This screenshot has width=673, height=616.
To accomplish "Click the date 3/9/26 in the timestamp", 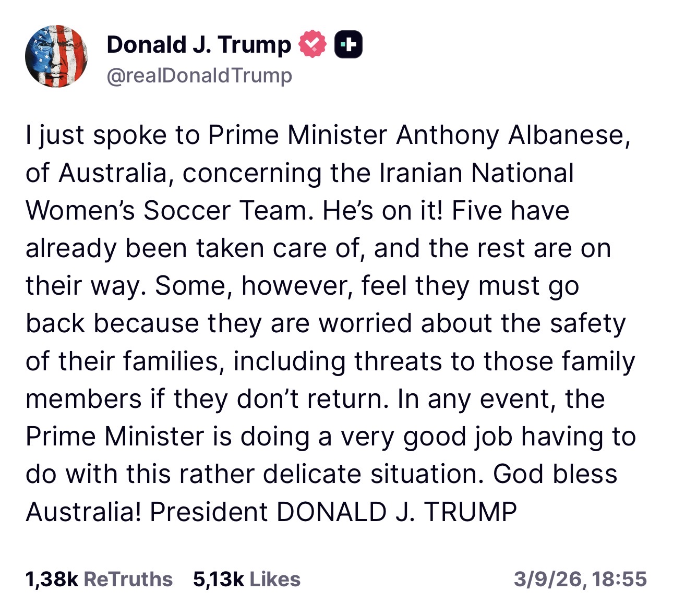I will 548,579.
